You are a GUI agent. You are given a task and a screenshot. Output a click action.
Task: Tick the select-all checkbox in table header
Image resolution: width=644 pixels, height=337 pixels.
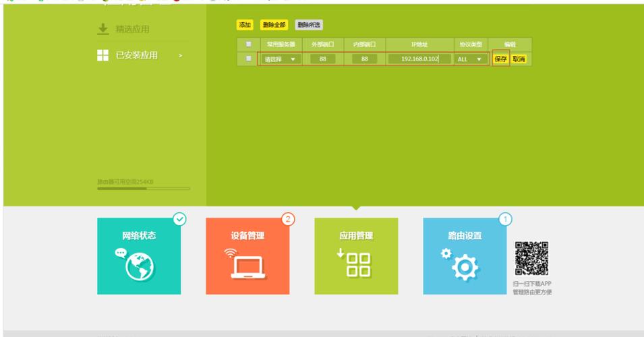point(249,44)
